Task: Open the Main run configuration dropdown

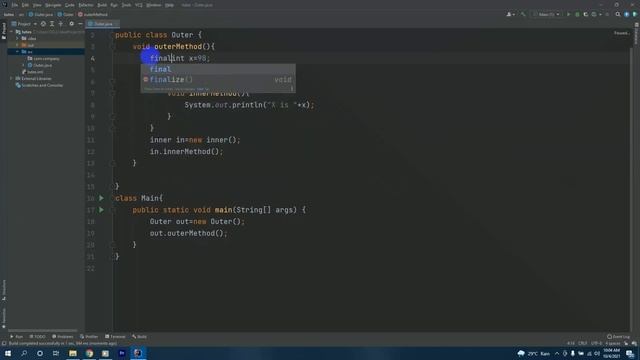Action: 546,14
